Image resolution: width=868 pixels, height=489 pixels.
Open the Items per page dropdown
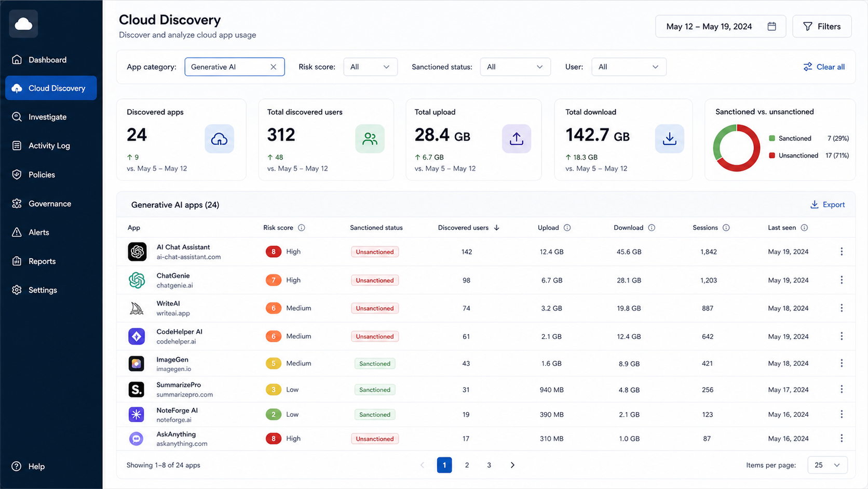coord(828,465)
